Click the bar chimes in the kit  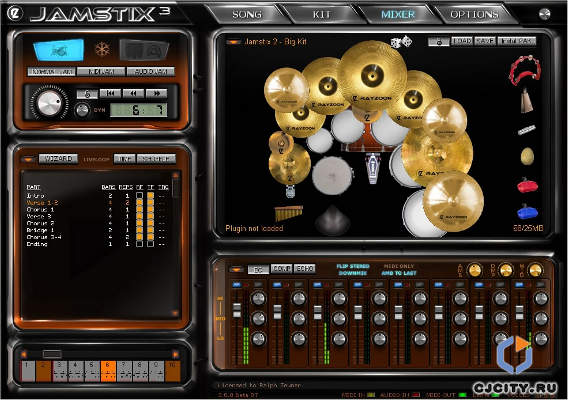289,213
